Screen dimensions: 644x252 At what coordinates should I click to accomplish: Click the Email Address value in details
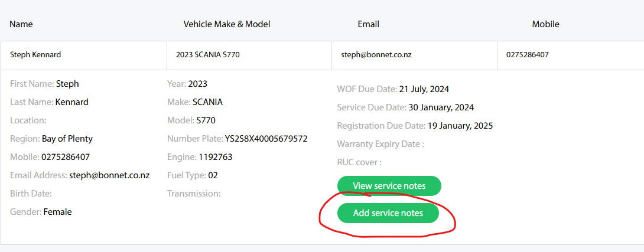point(109,175)
